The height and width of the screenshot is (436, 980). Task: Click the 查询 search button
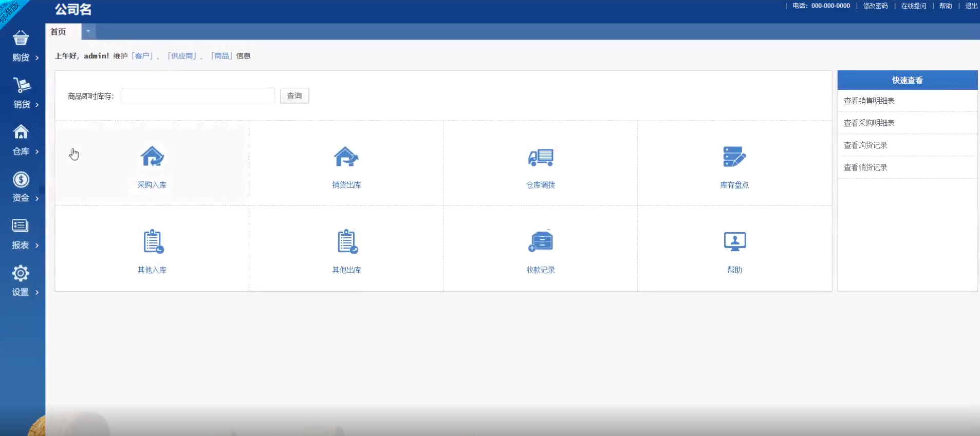pos(294,96)
